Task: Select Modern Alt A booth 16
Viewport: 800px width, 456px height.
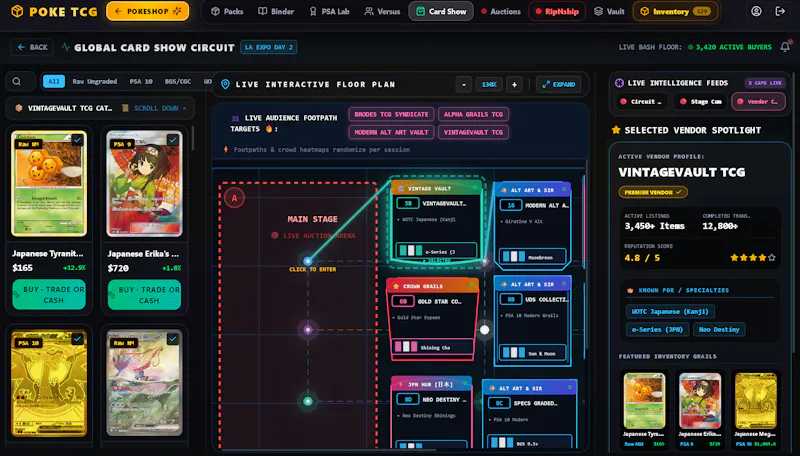Action: tap(533, 225)
